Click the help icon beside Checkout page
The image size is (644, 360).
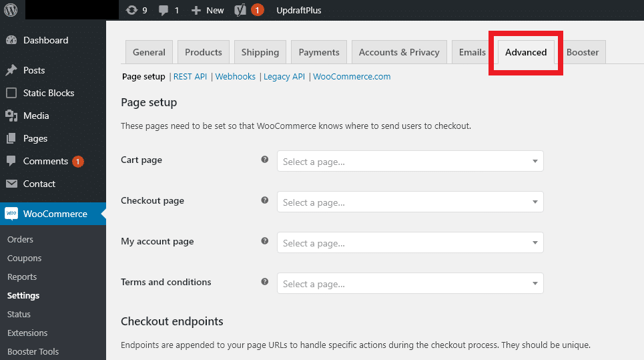point(265,200)
